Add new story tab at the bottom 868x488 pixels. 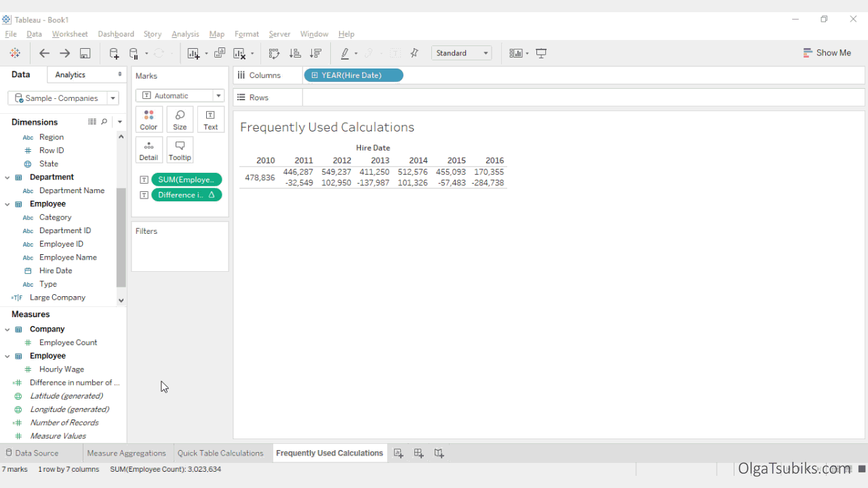(x=439, y=453)
